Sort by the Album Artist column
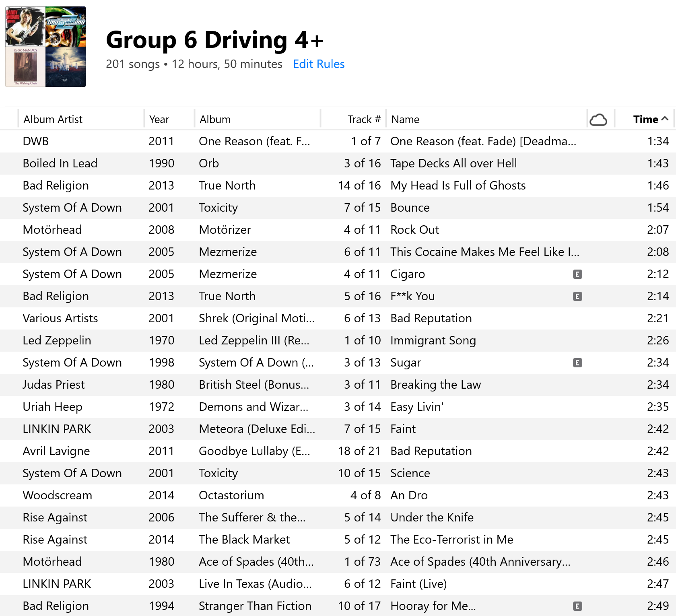The width and height of the screenshot is (676, 616). point(53,119)
